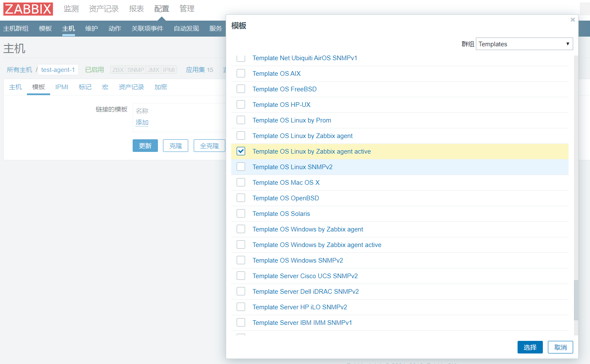Image resolution: width=590 pixels, height=364 pixels.
Task: Go to 模板 submenu in blue bar
Action: pyautogui.click(x=45, y=29)
